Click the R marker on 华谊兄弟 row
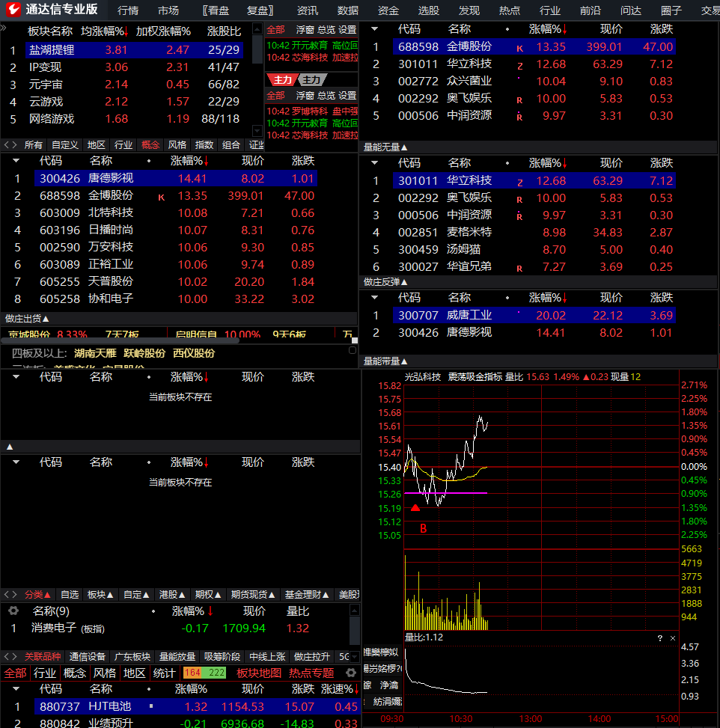Screen dimensions: 720x728 point(520,269)
